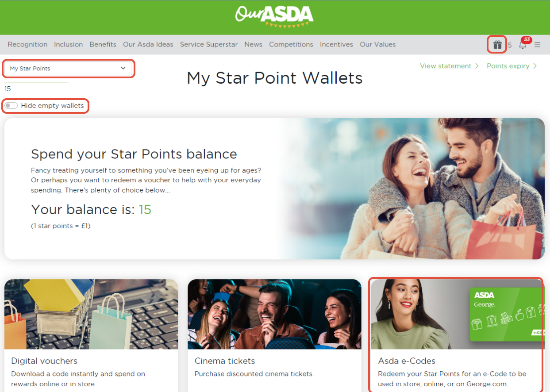
Task: Select Service Superstar in navigation
Action: (x=209, y=45)
